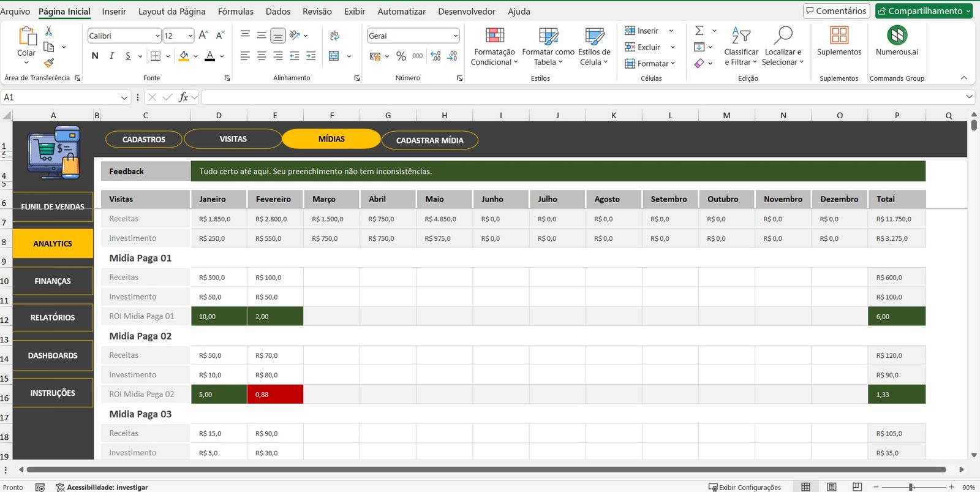
Task: Open the Fórmulas ribbon tab
Action: (x=235, y=12)
